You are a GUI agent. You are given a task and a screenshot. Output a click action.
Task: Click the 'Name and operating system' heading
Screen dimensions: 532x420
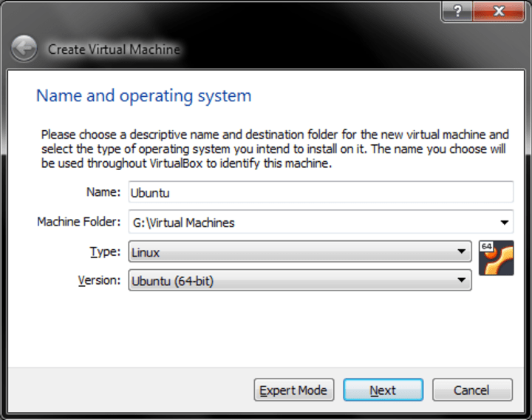click(x=144, y=96)
